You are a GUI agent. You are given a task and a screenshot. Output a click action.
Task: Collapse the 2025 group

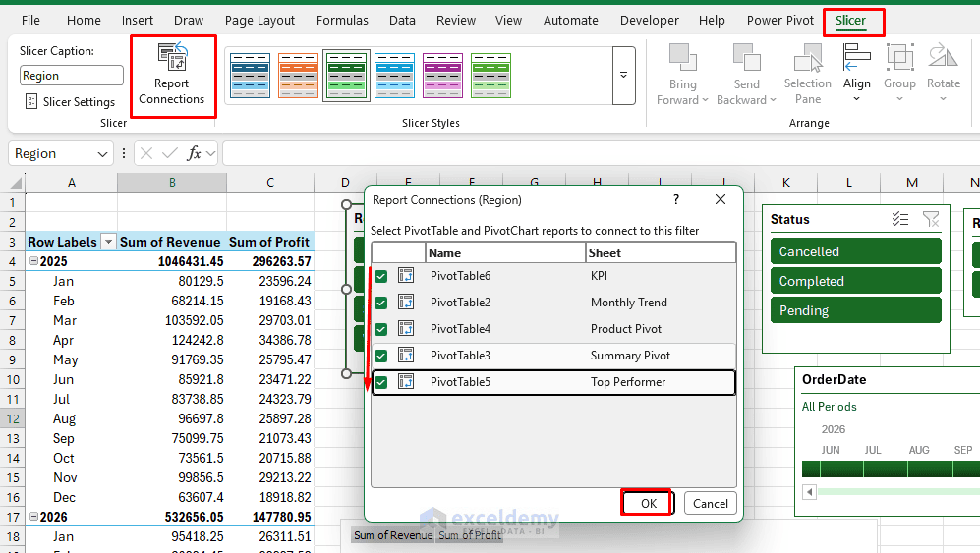tap(33, 261)
